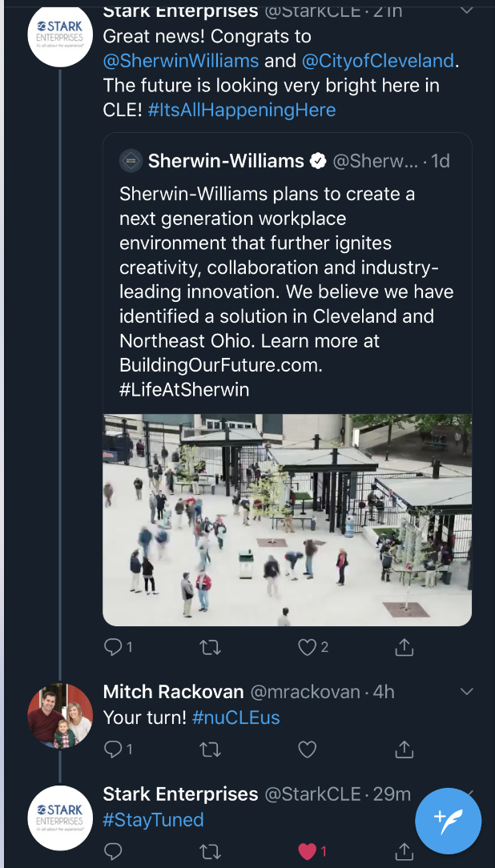The width and height of the screenshot is (495, 868).
Task: Open options chevron on Mitch Rackovan's tweet
Action: coord(467,692)
